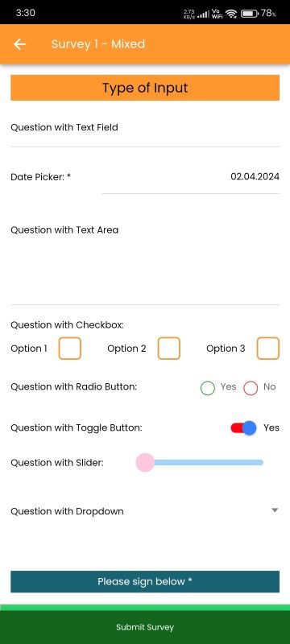Viewport: 290px width, 644px height.
Task: Switch off the Yes toggle button
Action: click(x=243, y=428)
